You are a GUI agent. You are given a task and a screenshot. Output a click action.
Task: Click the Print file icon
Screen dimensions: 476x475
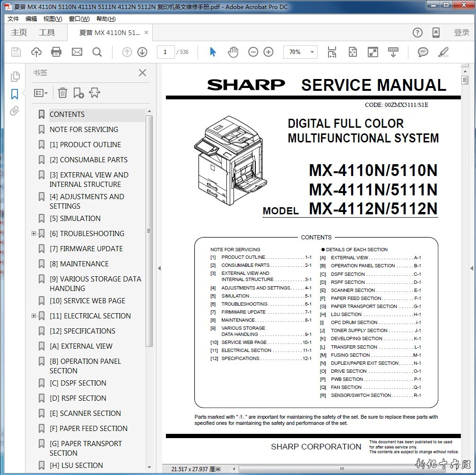tap(56, 52)
